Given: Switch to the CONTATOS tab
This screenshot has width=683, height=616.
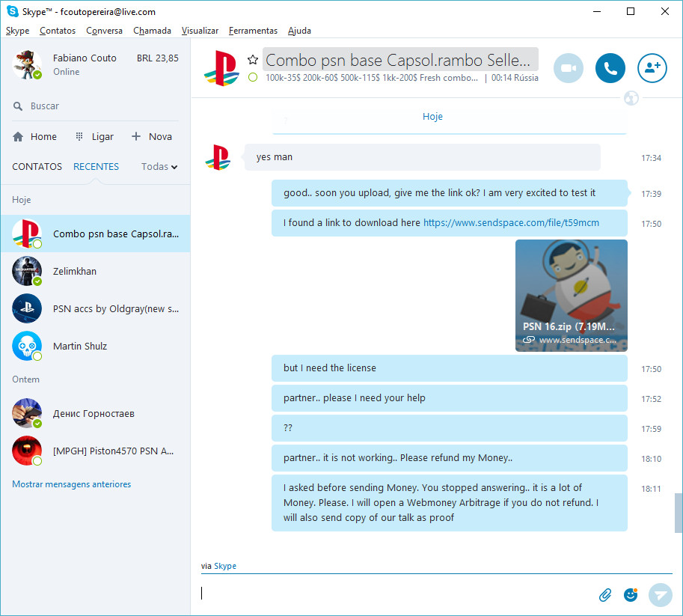Looking at the screenshot, I should point(37,166).
